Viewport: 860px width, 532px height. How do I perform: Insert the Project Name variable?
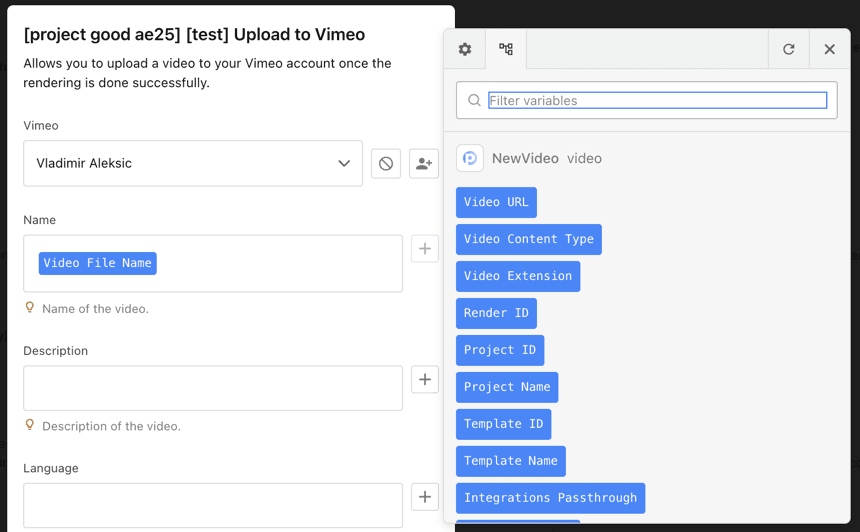click(x=507, y=387)
